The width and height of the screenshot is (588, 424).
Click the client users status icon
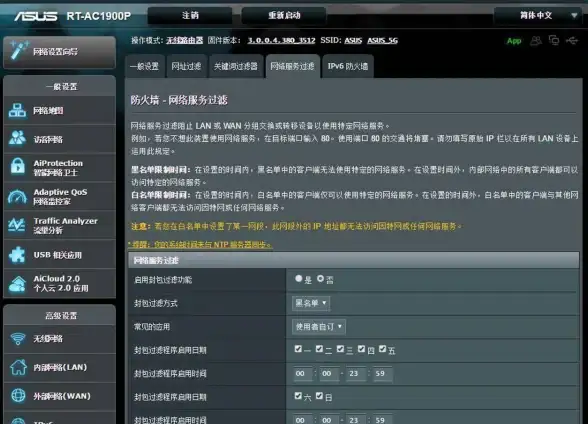[x=536, y=40]
